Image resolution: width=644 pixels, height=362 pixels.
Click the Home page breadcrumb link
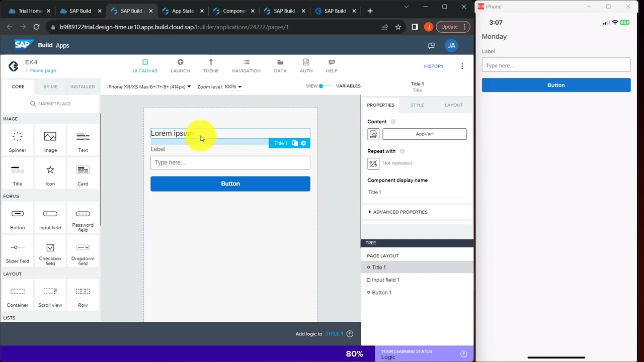pos(43,71)
